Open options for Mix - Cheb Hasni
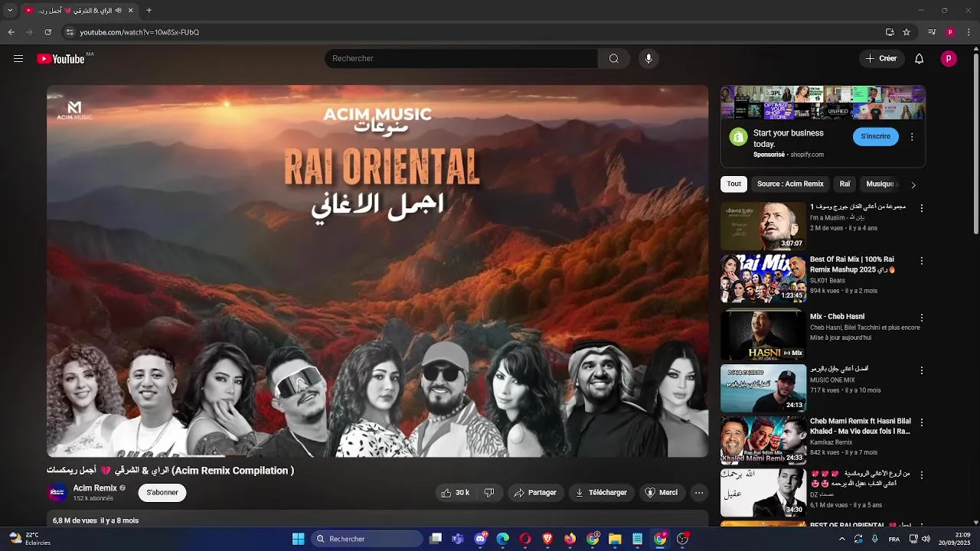This screenshot has width=980, height=551. pyautogui.click(x=922, y=318)
